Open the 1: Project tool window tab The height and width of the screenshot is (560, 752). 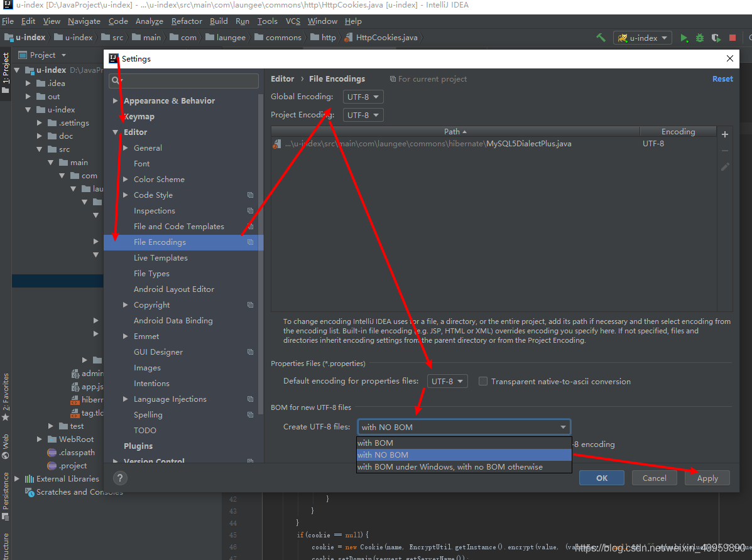click(6, 73)
